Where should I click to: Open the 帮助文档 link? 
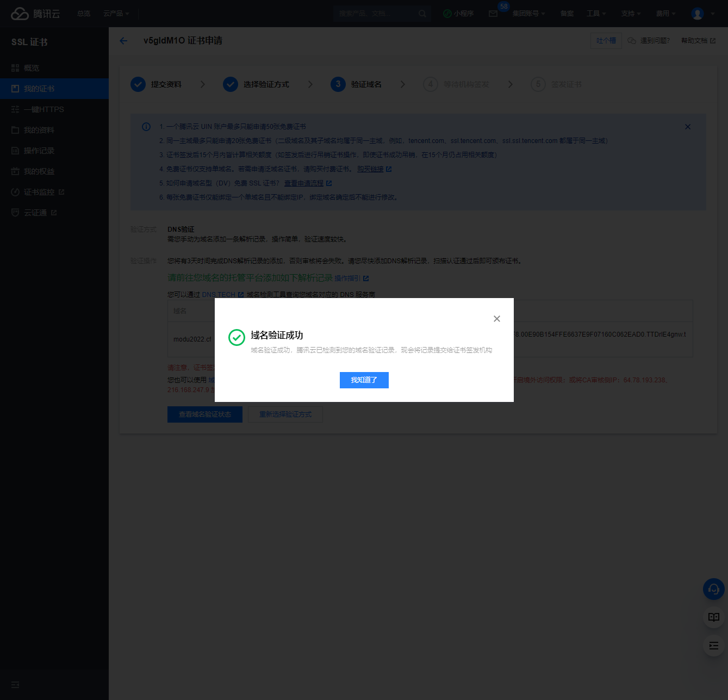(698, 41)
